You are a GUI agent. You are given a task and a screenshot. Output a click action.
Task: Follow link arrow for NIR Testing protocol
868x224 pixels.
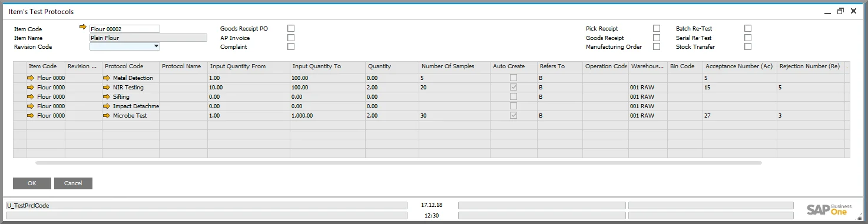click(x=107, y=87)
